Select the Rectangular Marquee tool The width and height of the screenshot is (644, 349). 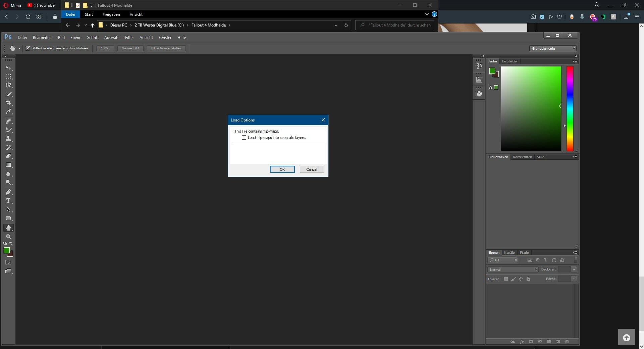[8, 77]
